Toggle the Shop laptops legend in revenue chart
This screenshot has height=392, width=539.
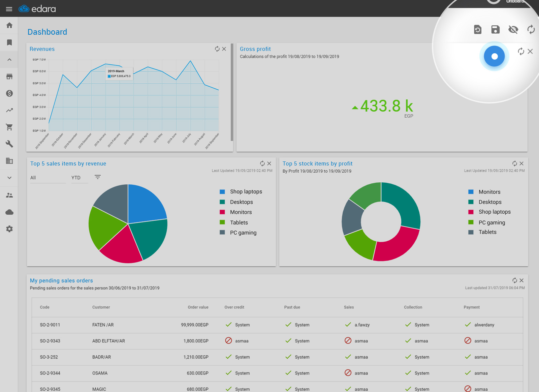coord(246,191)
